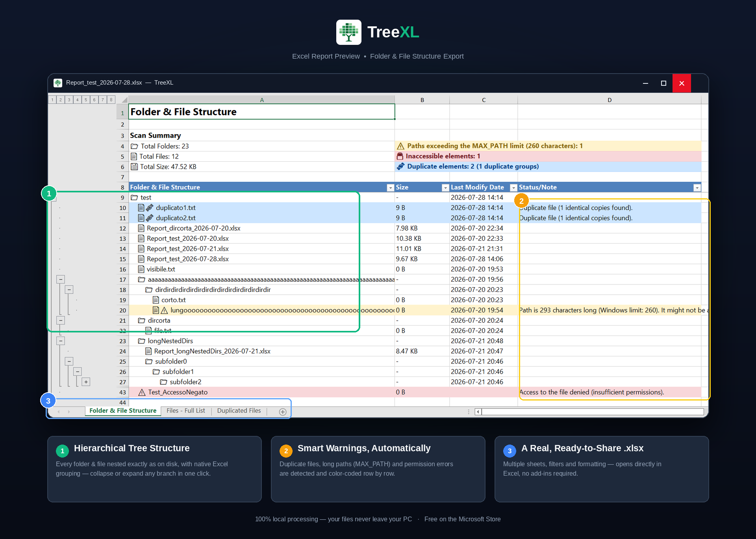Open filter dropdown on Status/Note header

pos(697,188)
